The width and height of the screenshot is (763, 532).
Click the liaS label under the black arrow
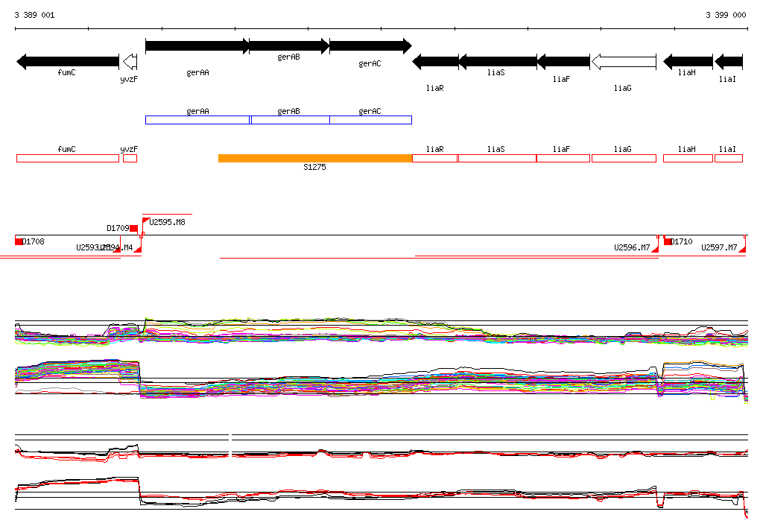point(496,72)
